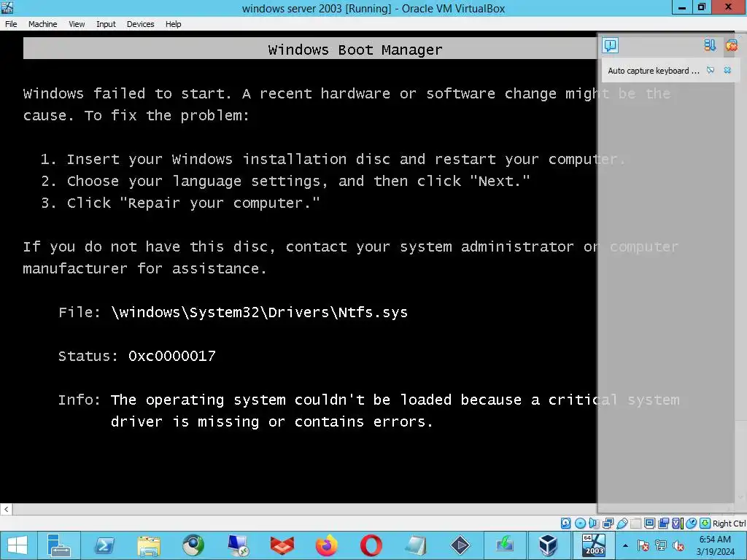
Task: Show hidden system tray icons arrow
Action: point(625,545)
